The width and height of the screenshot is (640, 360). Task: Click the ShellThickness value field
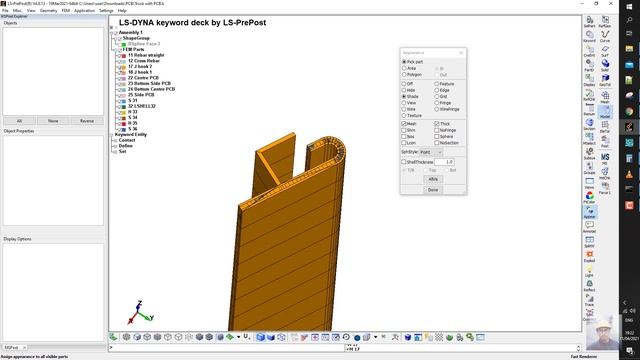(444, 162)
